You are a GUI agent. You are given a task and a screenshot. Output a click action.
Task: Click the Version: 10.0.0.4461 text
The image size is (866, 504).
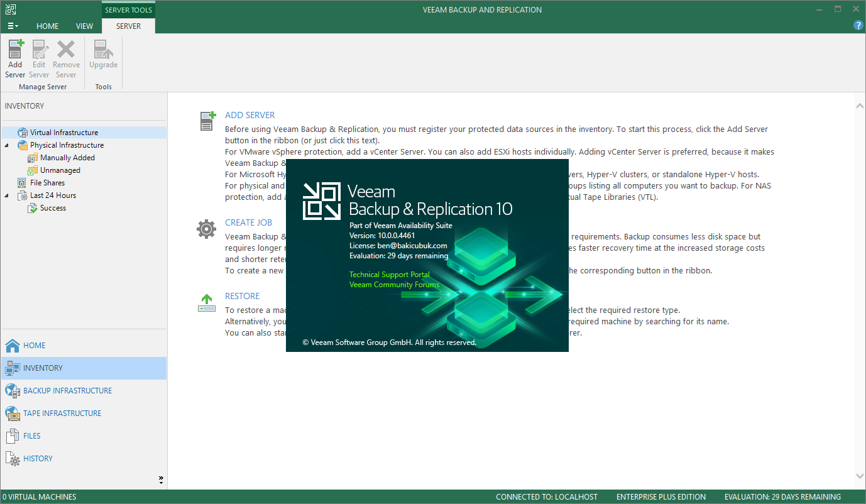coord(382,236)
